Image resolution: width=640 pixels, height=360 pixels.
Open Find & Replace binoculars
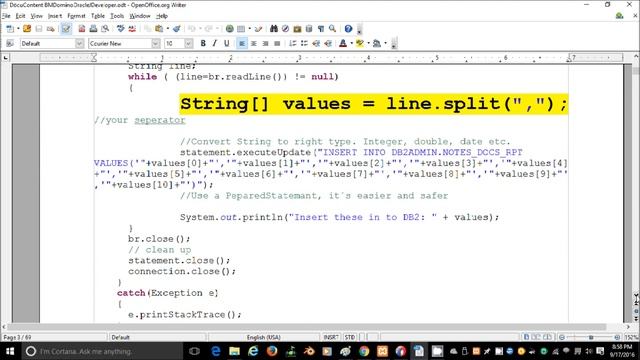click(x=274, y=29)
